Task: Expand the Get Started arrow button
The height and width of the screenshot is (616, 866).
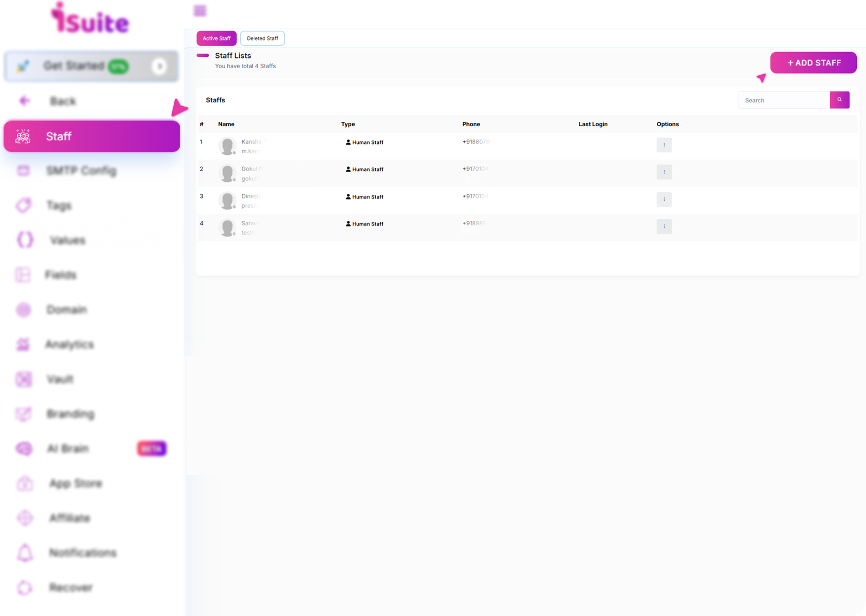Action: [159, 67]
